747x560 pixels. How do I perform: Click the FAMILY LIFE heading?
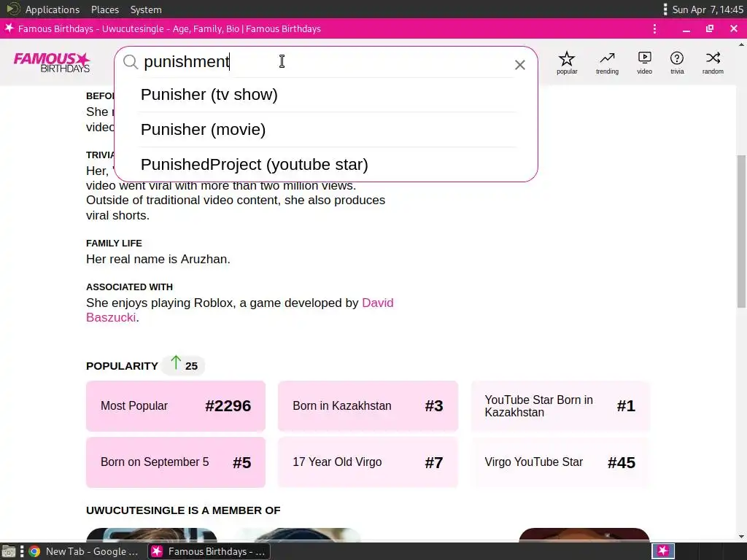click(x=114, y=243)
